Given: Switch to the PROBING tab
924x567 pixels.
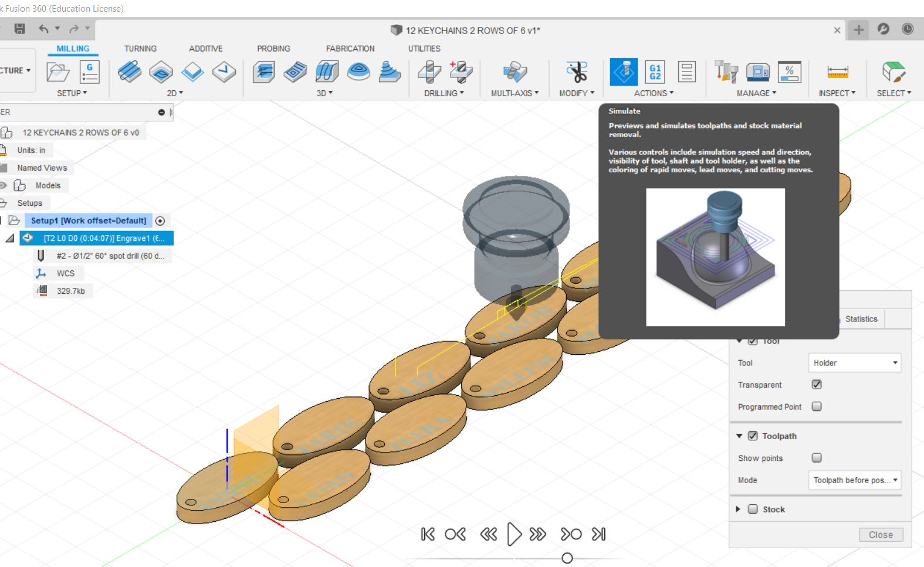Looking at the screenshot, I should pyautogui.click(x=273, y=49).
